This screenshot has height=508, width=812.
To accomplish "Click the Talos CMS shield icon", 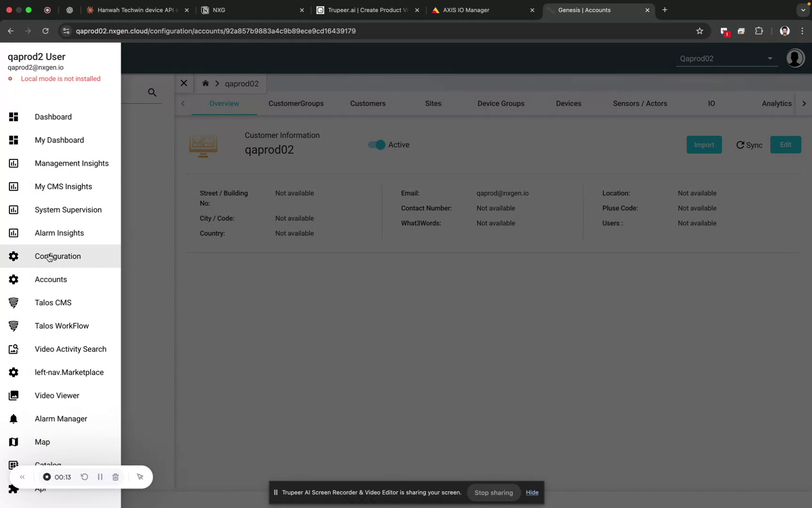I will pos(14,302).
